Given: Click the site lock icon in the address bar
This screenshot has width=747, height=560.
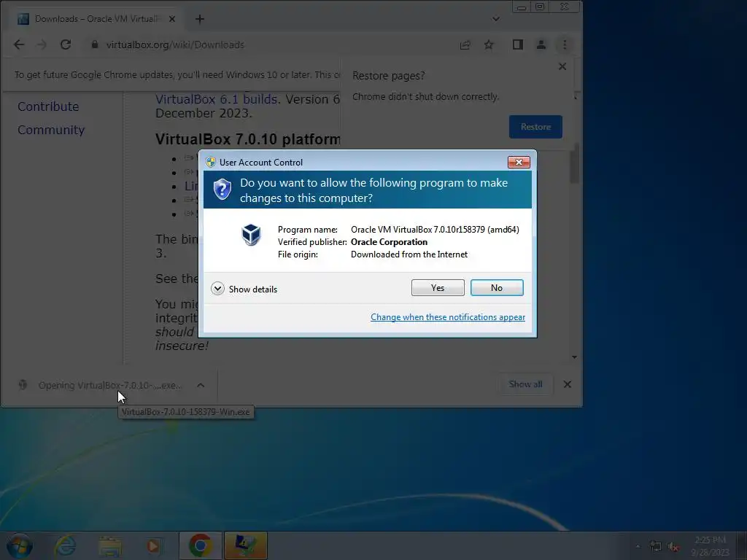Looking at the screenshot, I should (95, 44).
